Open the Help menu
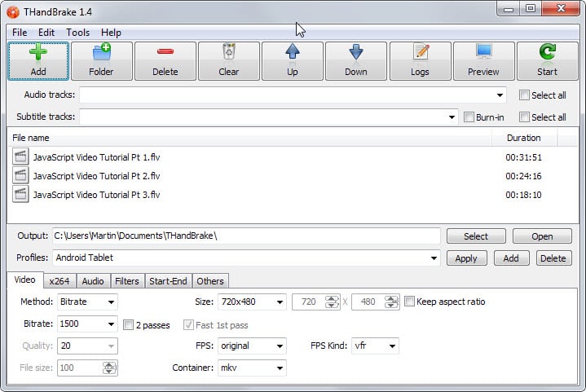This screenshot has height=392, width=586. pyautogui.click(x=111, y=33)
